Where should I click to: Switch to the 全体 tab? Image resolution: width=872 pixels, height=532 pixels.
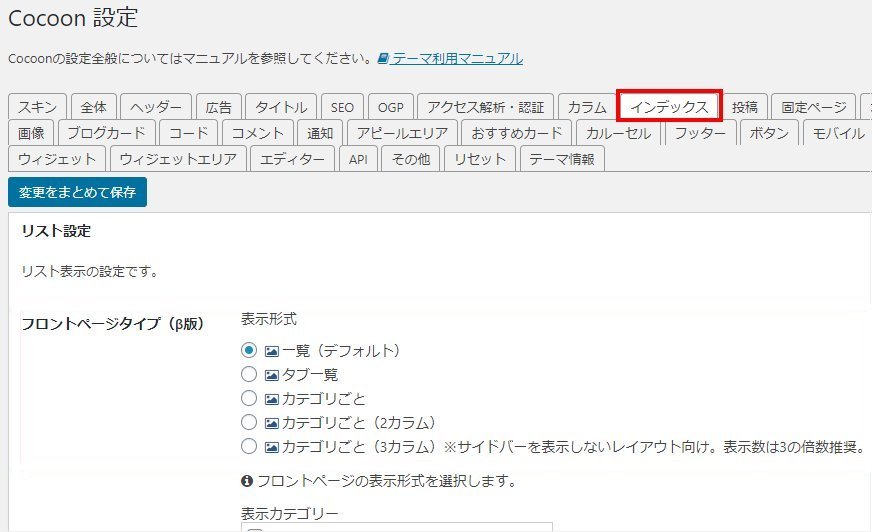tap(93, 107)
